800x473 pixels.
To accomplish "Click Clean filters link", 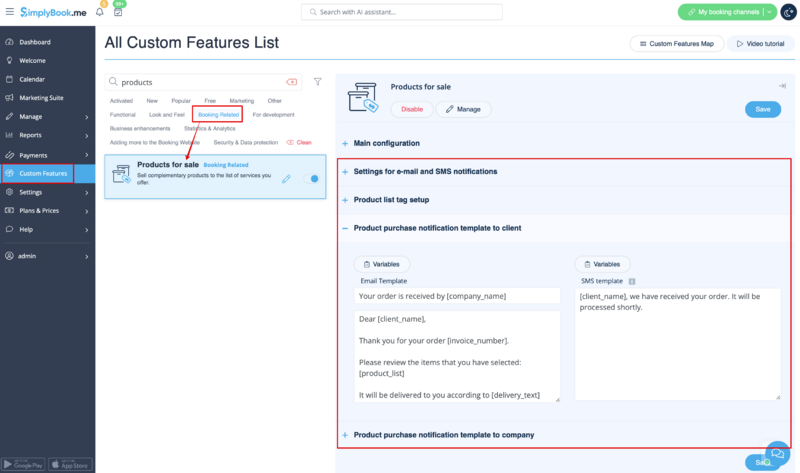I will [299, 143].
